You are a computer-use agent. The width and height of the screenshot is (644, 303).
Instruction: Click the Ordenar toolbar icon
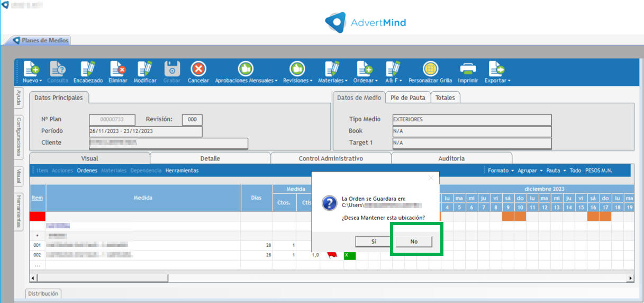(x=365, y=69)
